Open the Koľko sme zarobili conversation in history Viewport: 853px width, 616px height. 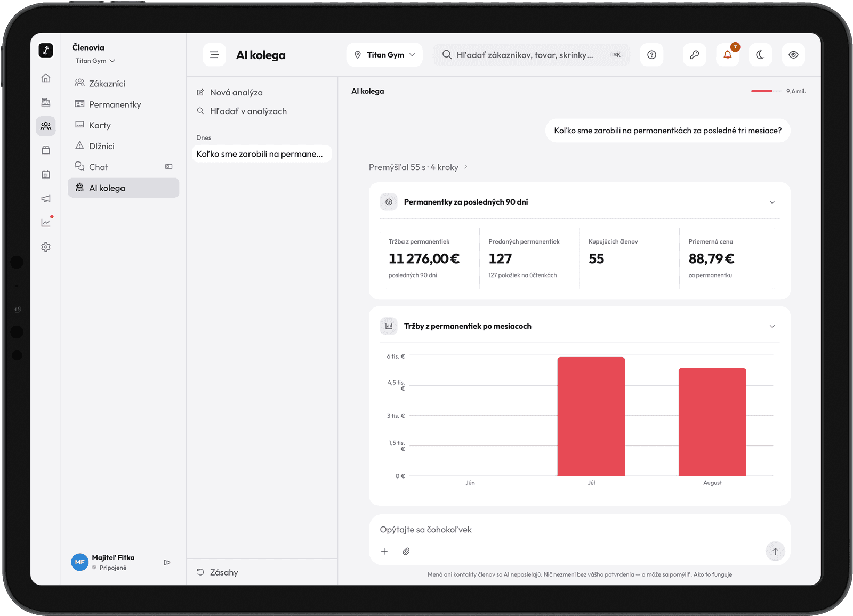262,154
